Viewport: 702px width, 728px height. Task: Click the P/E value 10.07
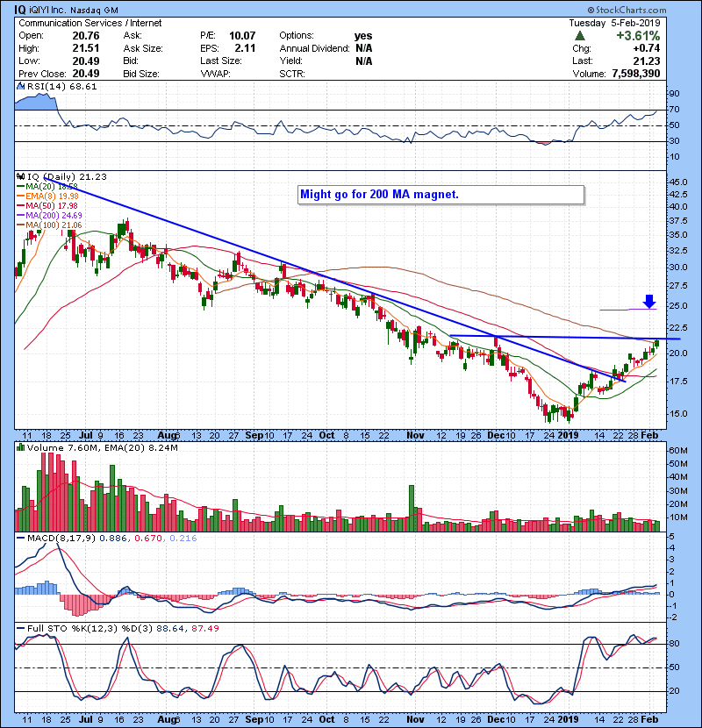pyautogui.click(x=242, y=36)
